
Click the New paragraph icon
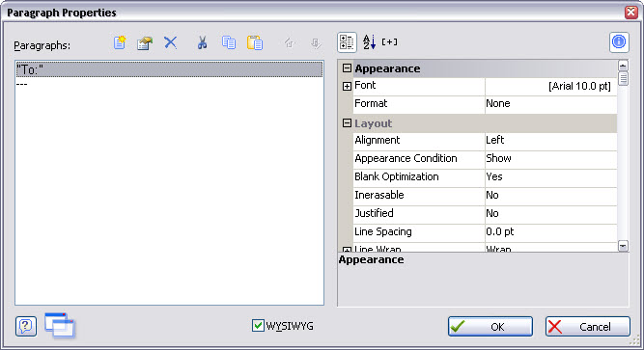[x=120, y=42]
